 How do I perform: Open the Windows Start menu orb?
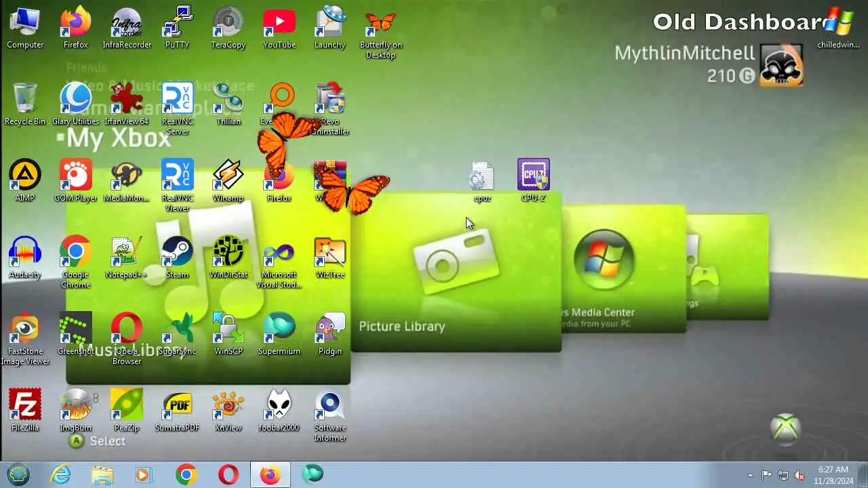18,474
